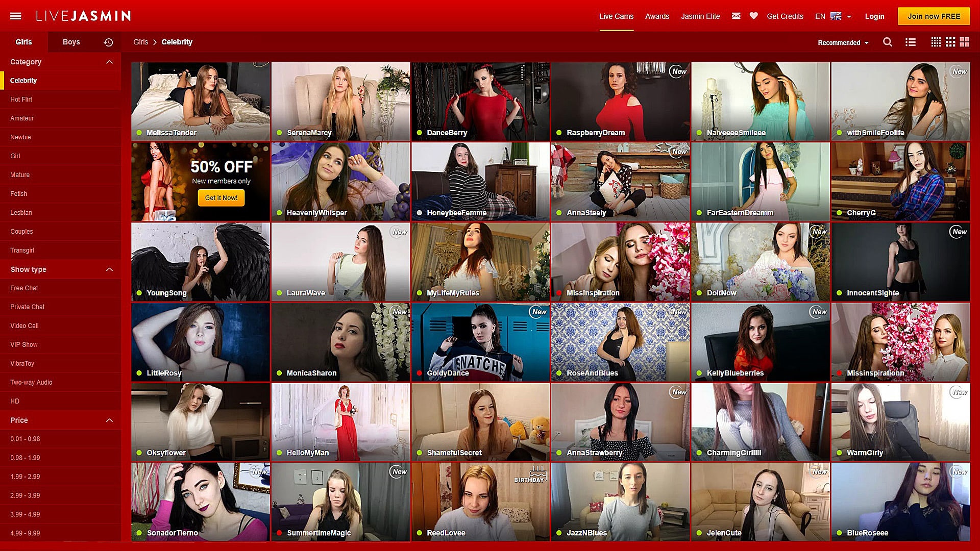This screenshot has height=551, width=980.
Task: Open the Awards menu item
Action: coord(657,16)
